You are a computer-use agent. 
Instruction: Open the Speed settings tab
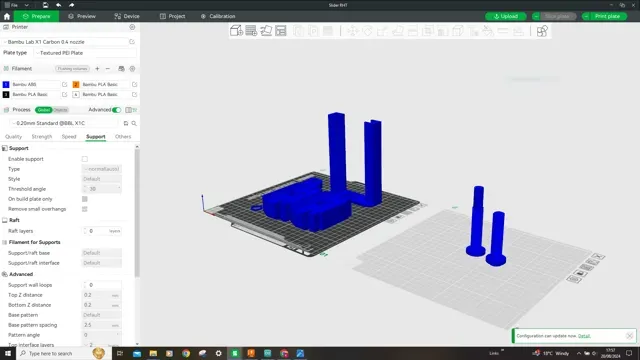(69, 137)
